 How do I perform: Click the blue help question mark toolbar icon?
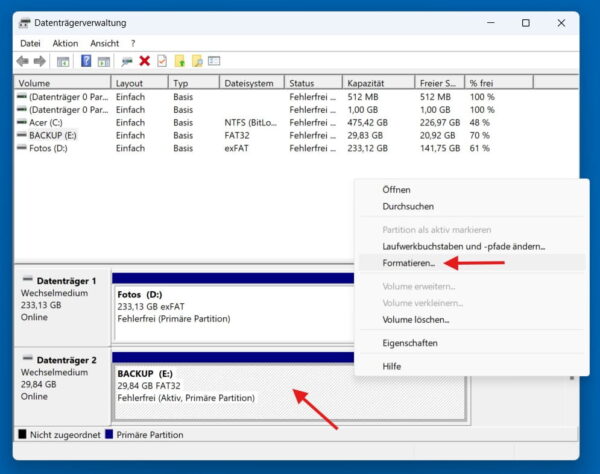pyautogui.click(x=86, y=61)
